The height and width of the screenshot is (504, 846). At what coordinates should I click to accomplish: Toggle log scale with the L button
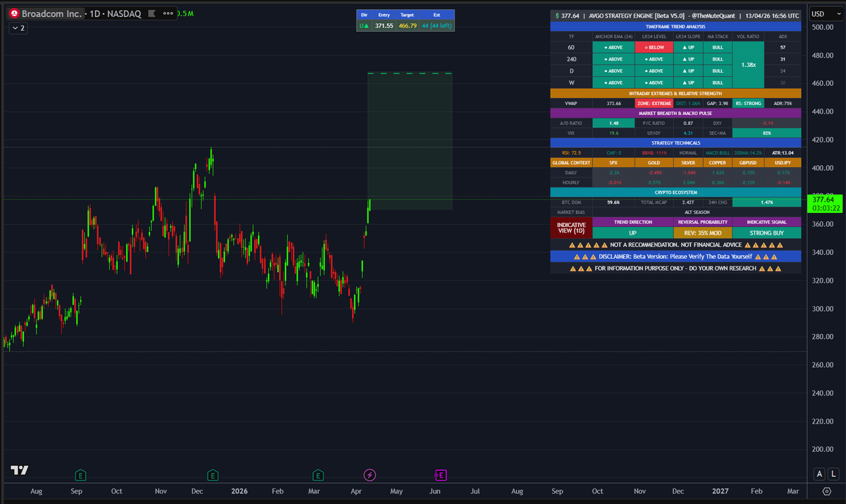(x=833, y=474)
